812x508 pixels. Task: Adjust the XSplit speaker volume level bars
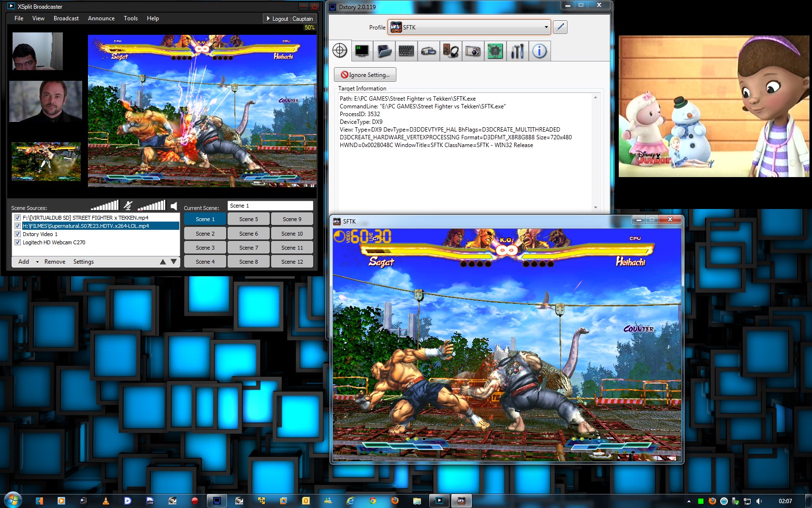click(x=152, y=206)
